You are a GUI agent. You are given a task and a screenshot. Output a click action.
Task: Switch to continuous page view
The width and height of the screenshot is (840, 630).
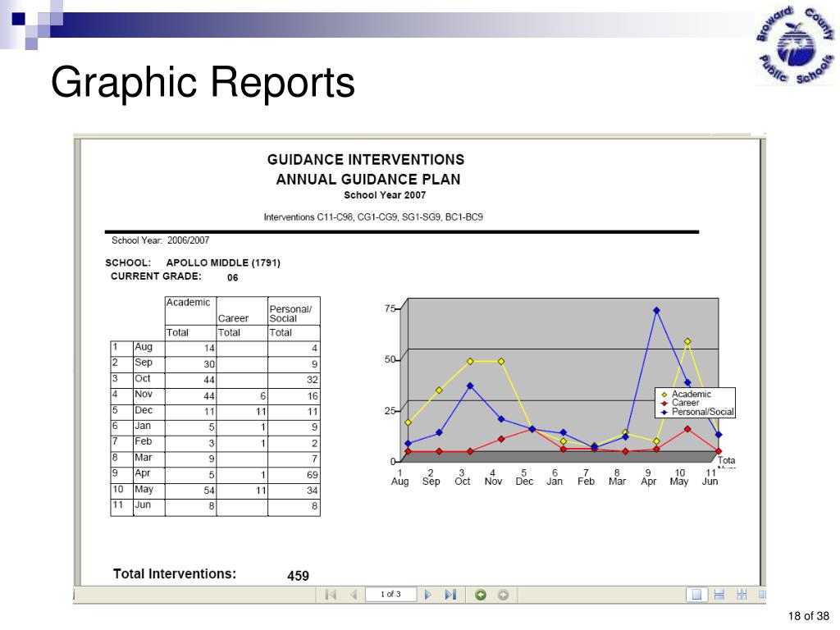[x=719, y=594]
